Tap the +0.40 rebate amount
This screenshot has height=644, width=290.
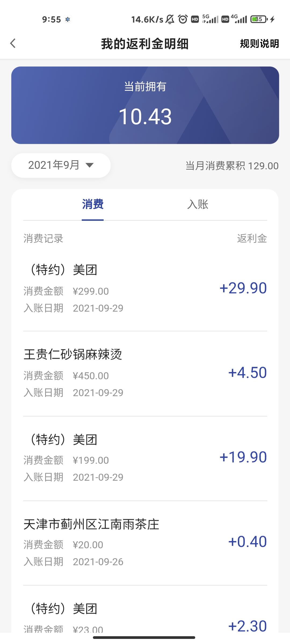[247, 542]
